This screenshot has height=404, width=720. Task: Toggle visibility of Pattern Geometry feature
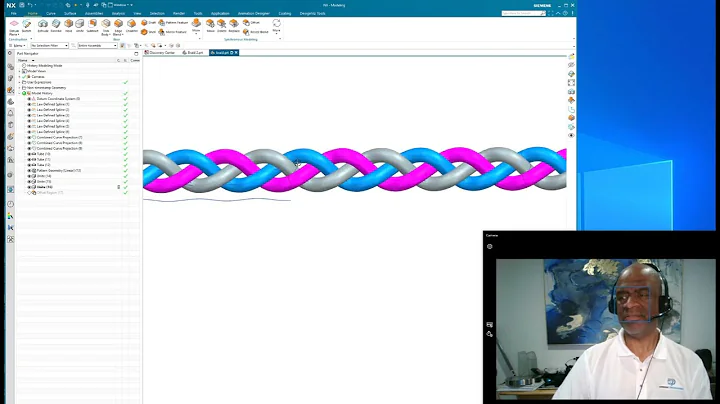tap(29, 170)
